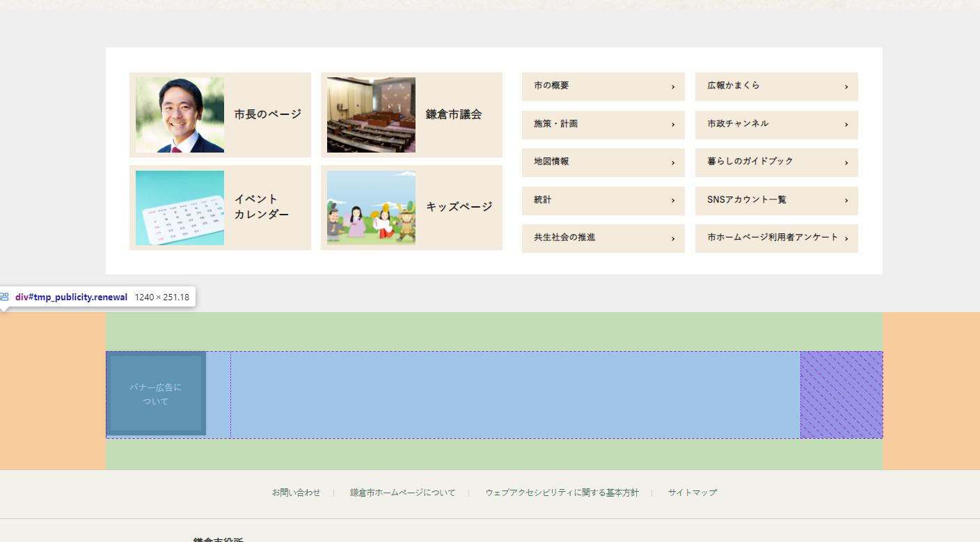Open the 市長のページ link
Viewport: 980px width, 542px height.
tap(267, 114)
